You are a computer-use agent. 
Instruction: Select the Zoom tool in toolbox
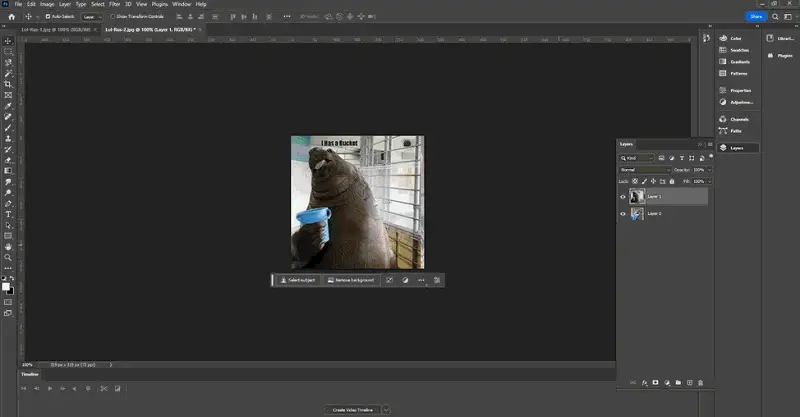[x=8, y=257]
